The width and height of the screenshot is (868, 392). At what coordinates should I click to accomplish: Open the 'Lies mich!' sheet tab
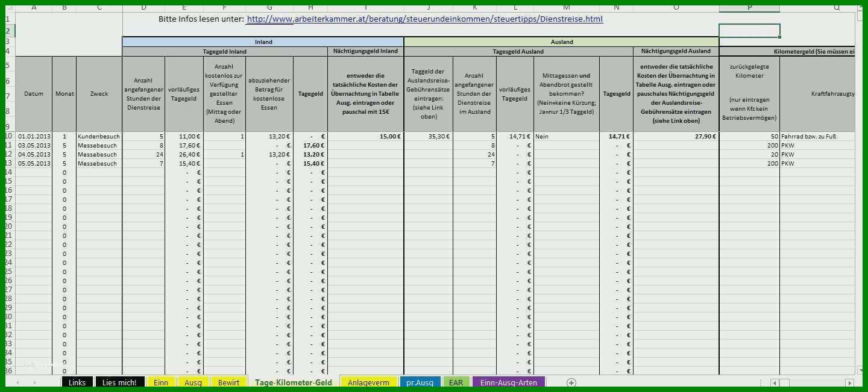119,382
